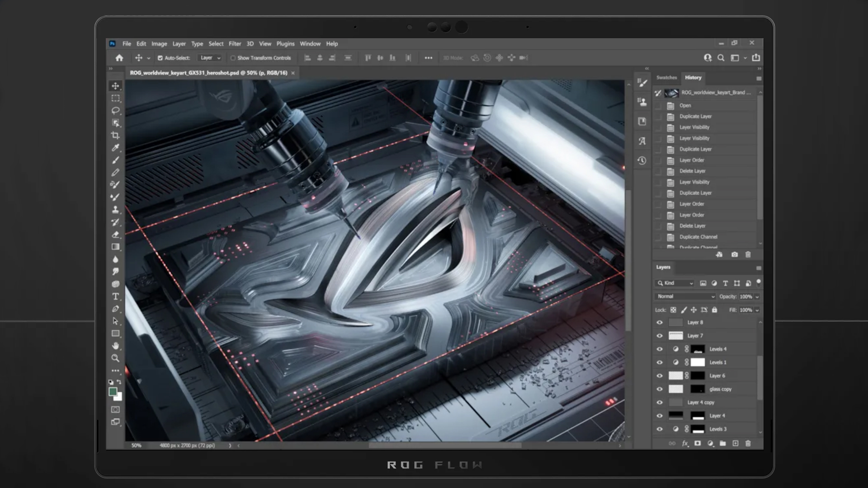Open the Auto-Select Layer dropdown
Screen dimensions: 868x488
210,58
